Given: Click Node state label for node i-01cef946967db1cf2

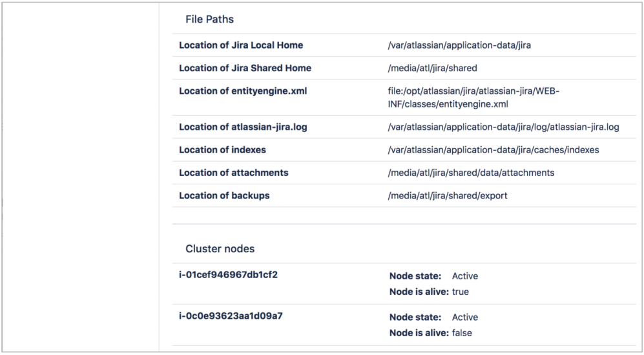Looking at the screenshot, I should 415,276.
